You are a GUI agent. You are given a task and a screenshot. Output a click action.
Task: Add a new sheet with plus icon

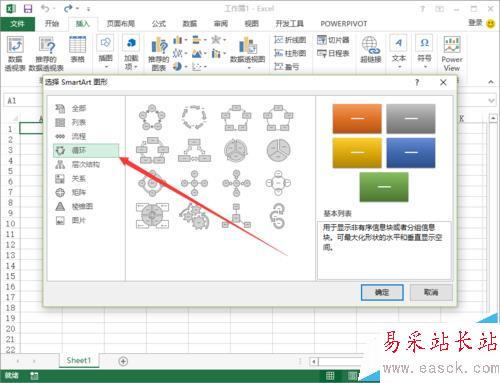(x=123, y=361)
